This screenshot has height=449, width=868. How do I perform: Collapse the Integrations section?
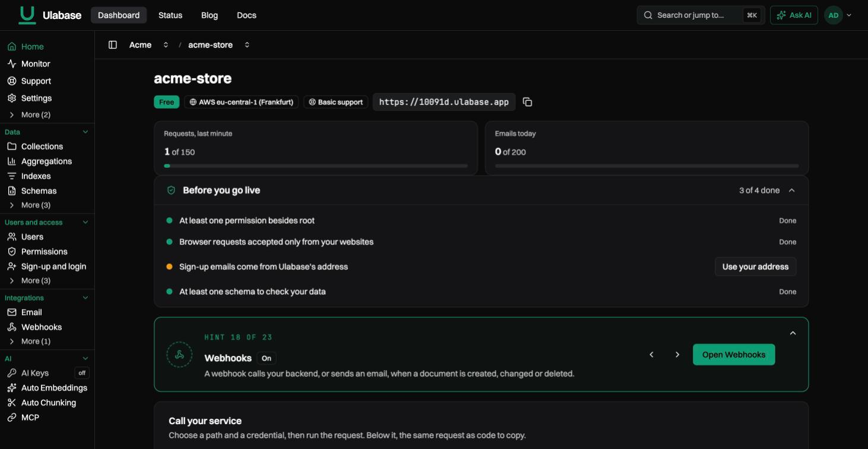pyautogui.click(x=85, y=298)
